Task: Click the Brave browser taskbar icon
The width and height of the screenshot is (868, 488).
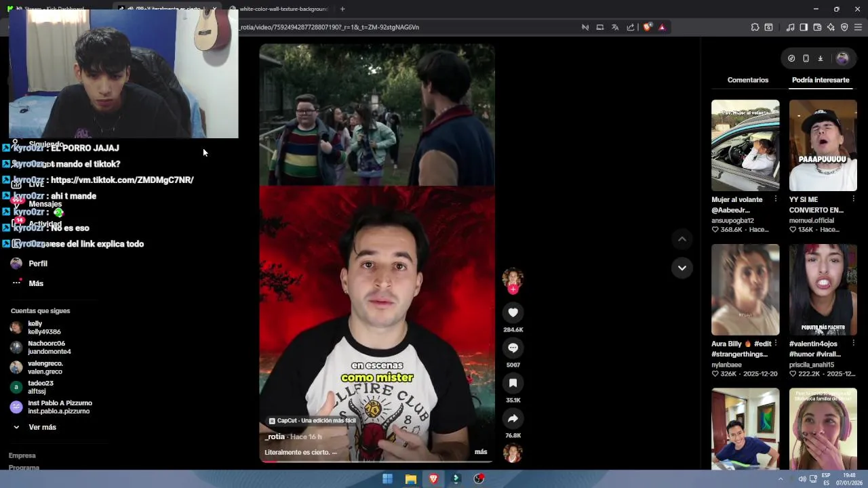Action: pos(433,479)
